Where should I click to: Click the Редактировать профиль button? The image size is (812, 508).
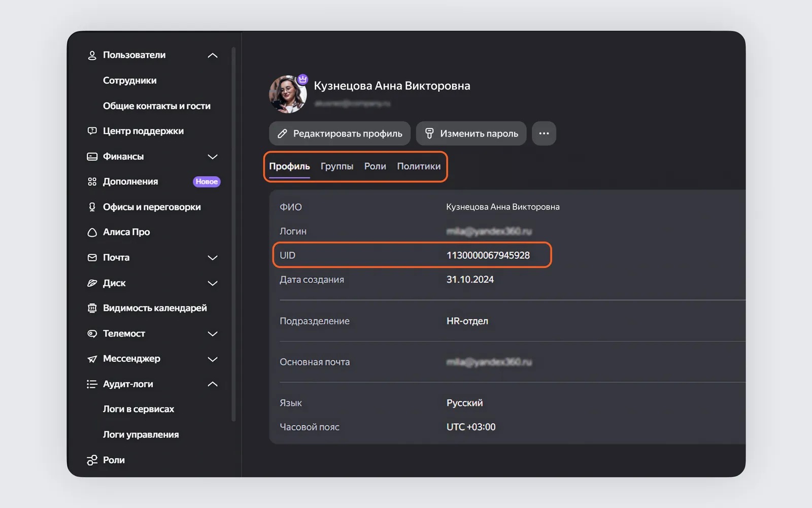coord(340,133)
